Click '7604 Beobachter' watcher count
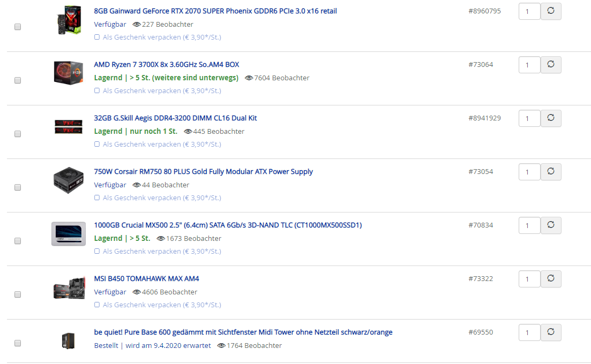Image resolution: width=591 pixels, height=364 pixels. 281,78
